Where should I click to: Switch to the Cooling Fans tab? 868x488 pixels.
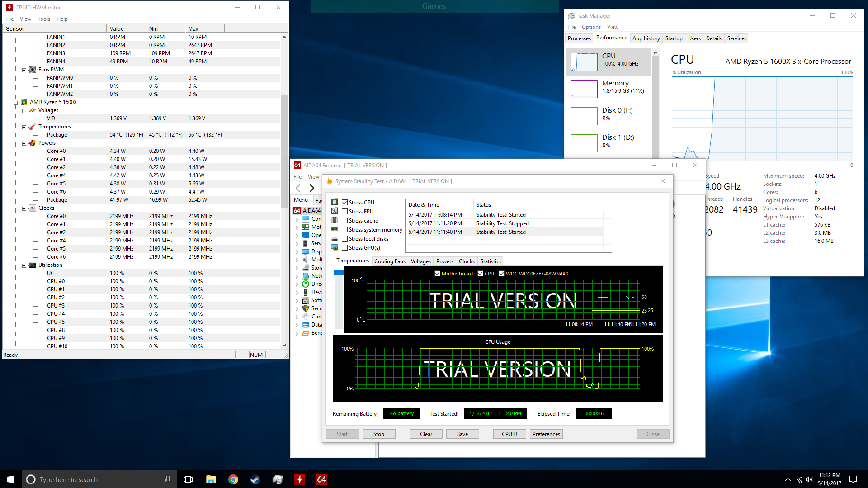389,261
